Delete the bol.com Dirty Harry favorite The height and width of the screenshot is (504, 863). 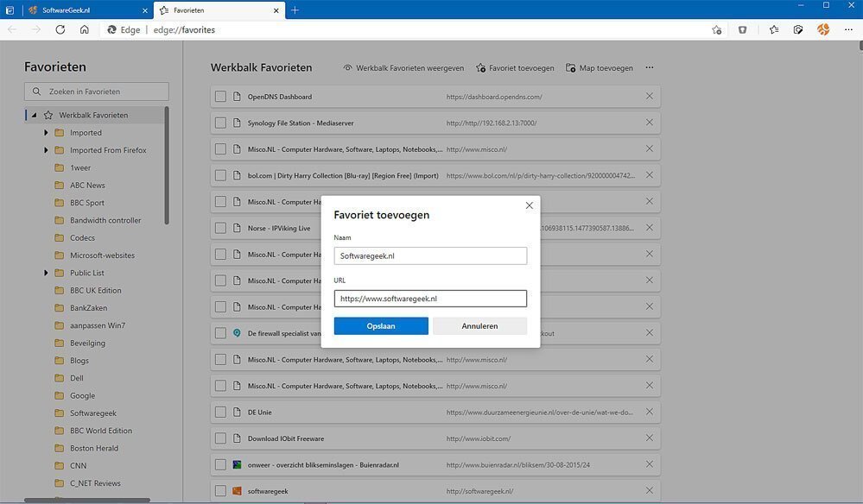(650, 175)
